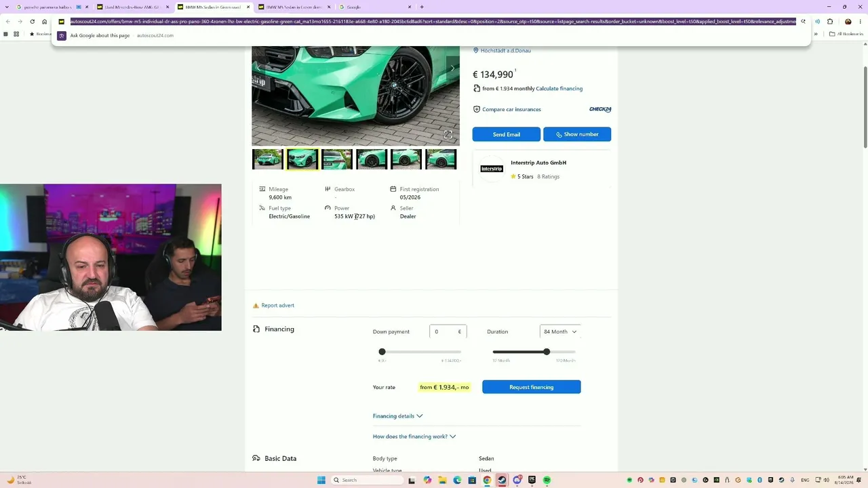868x488 pixels.
Task: Close the third BMW M5 Sedan tab
Action: pos(248,7)
